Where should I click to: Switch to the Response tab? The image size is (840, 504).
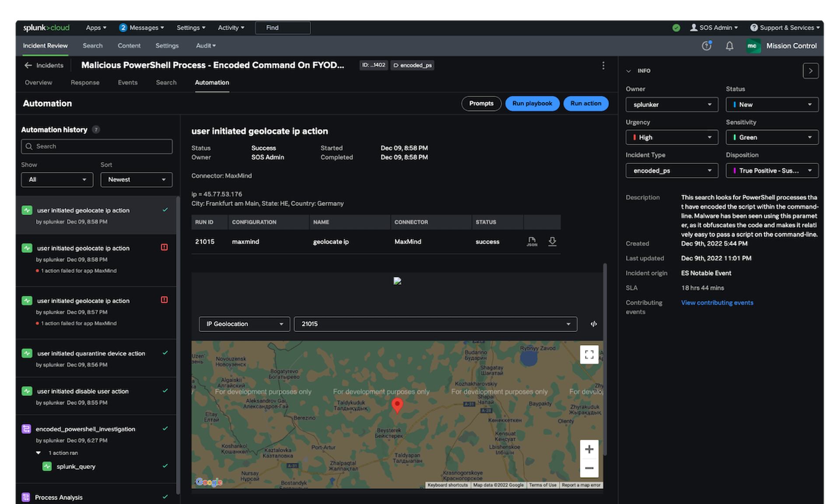pos(85,82)
